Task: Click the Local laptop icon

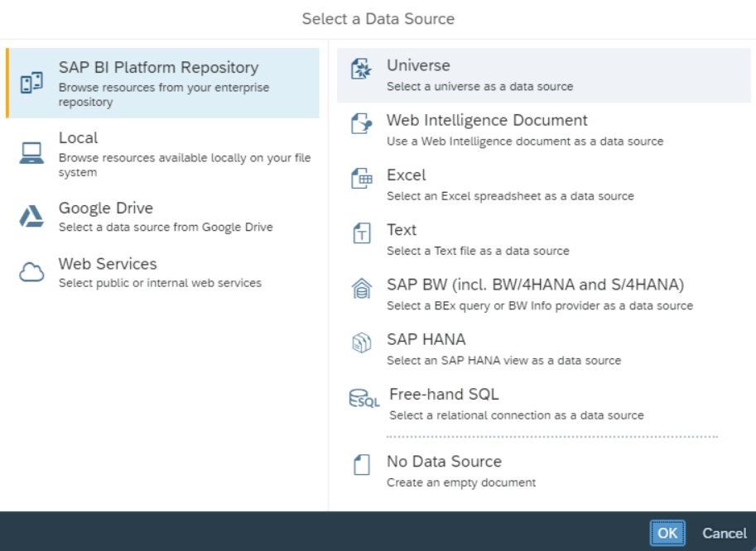Action: coord(31,153)
